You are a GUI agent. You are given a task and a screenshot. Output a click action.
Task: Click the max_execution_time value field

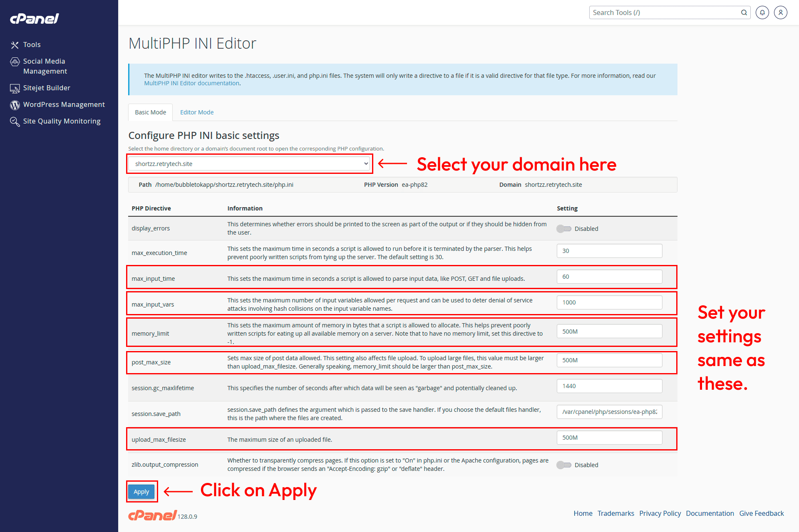coord(609,251)
